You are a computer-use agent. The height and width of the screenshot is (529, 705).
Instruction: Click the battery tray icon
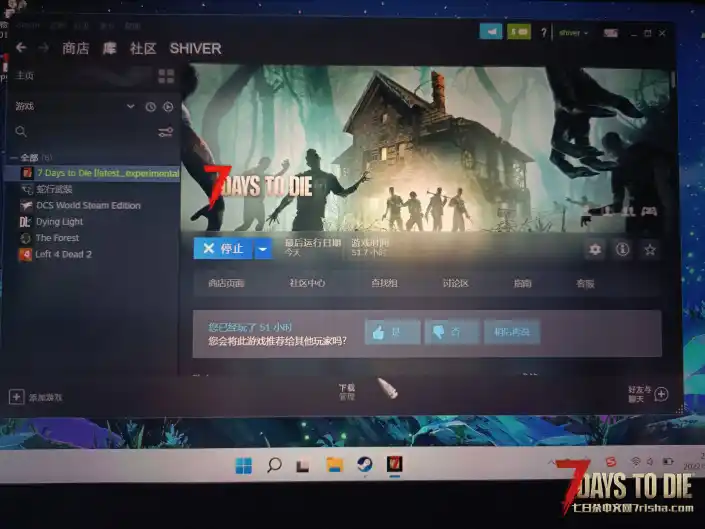(668, 462)
